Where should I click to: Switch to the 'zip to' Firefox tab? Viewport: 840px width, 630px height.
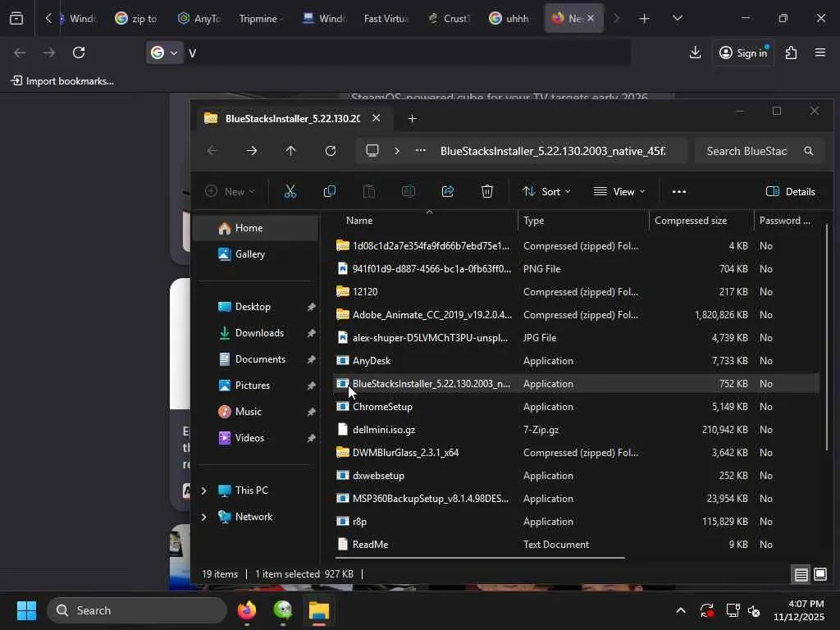click(x=136, y=19)
